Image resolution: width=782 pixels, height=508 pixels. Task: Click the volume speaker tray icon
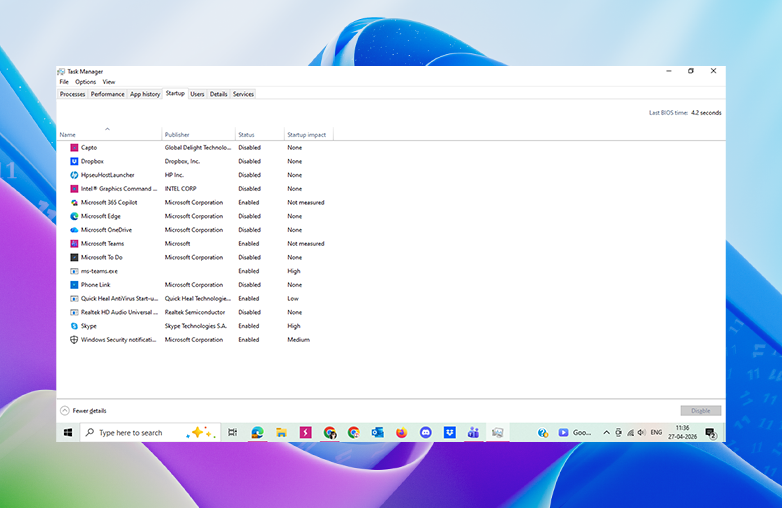641,432
